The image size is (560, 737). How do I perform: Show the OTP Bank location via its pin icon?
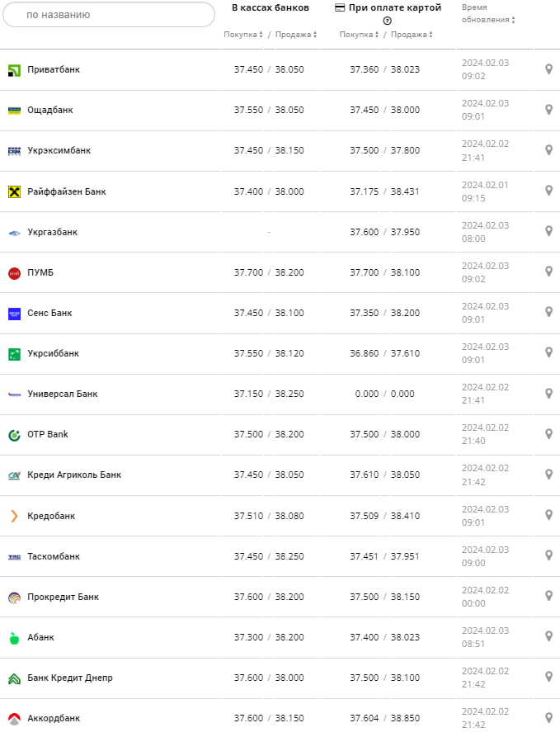(548, 434)
